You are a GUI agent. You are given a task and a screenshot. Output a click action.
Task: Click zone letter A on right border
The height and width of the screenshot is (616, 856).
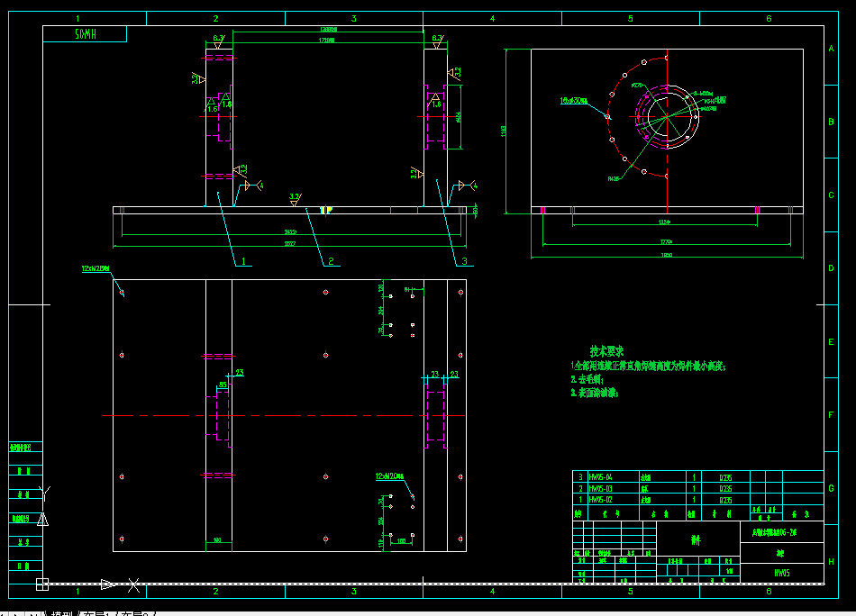pos(831,49)
